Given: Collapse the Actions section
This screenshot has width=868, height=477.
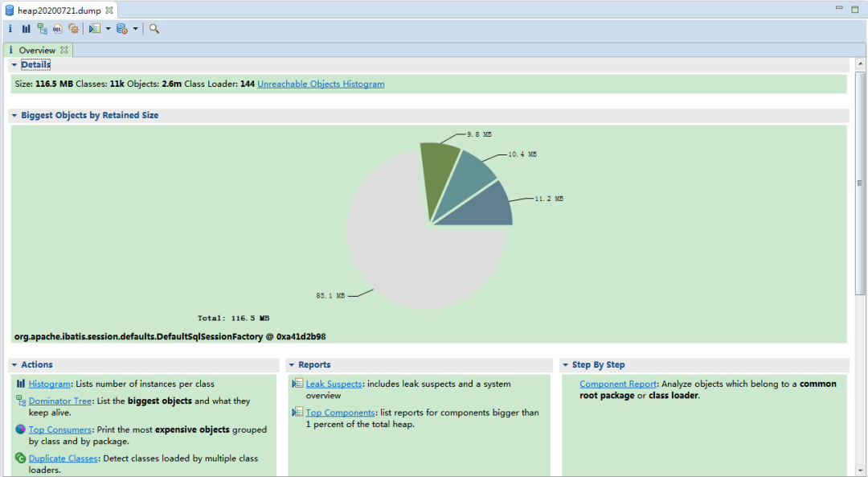Looking at the screenshot, I should pos(14,365).
